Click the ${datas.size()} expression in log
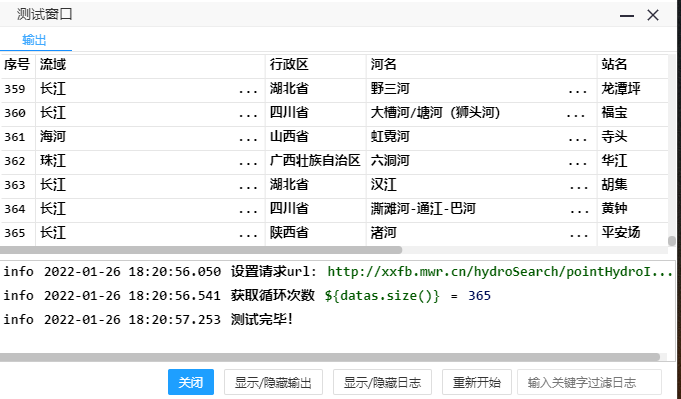Screen dimensions: 681x399 (x=382, y=296)
